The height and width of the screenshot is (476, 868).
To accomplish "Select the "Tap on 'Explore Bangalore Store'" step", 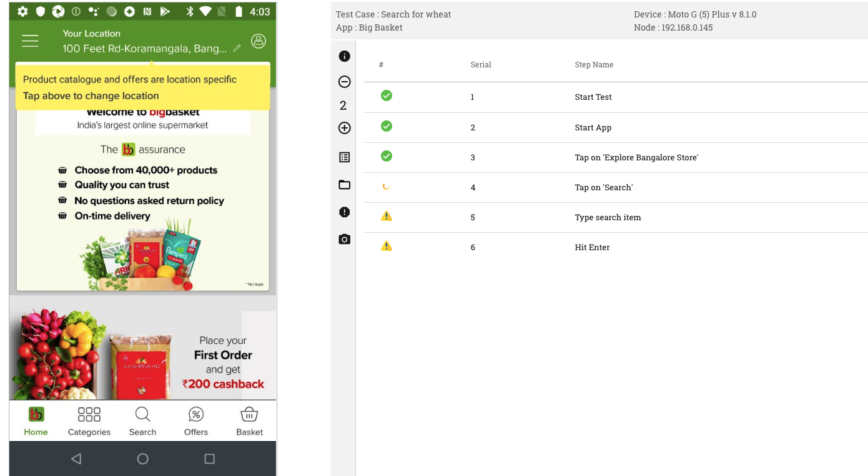I will point(636,157).
